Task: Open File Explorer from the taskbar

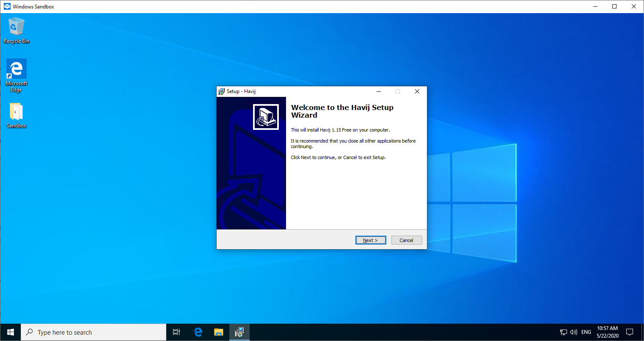Action: click(218, 332)
